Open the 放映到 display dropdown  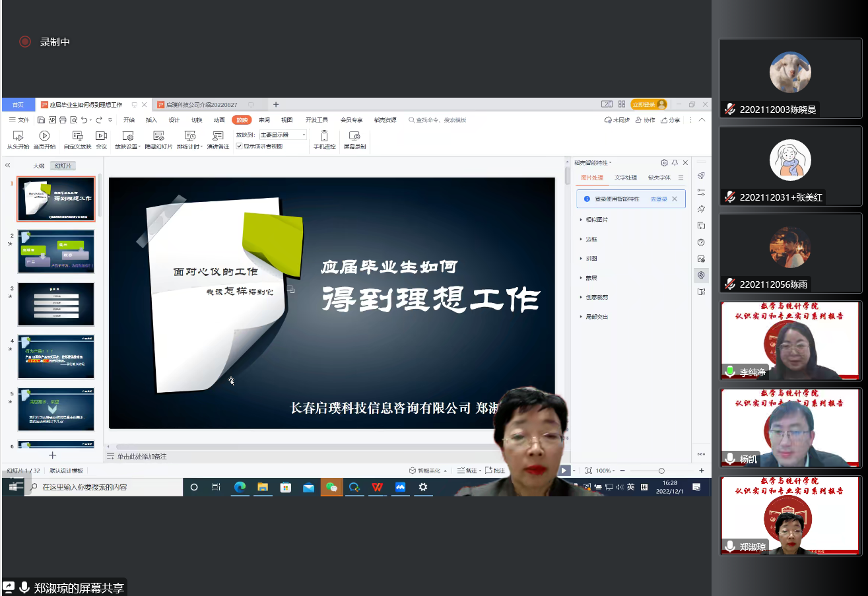click(x=283, y=135)
